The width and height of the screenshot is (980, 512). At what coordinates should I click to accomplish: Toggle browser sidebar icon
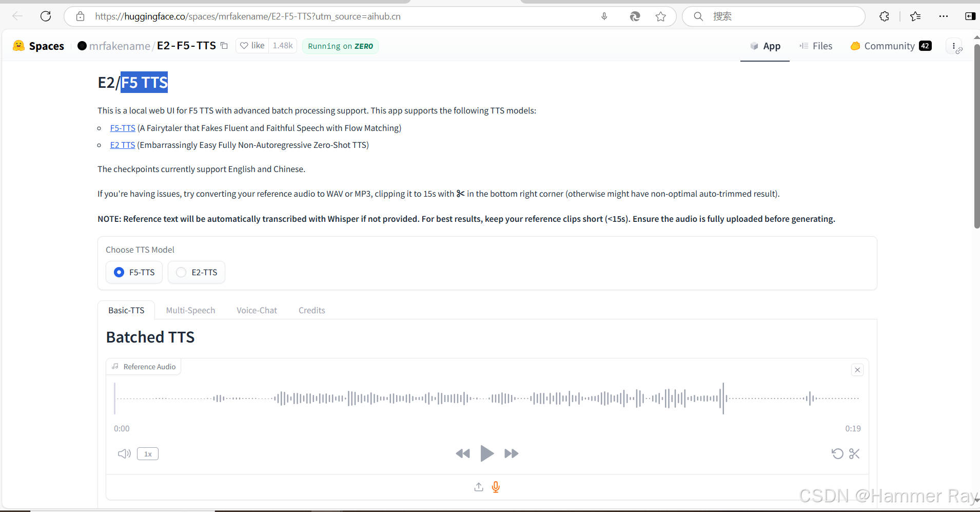(x=970, y=16)
